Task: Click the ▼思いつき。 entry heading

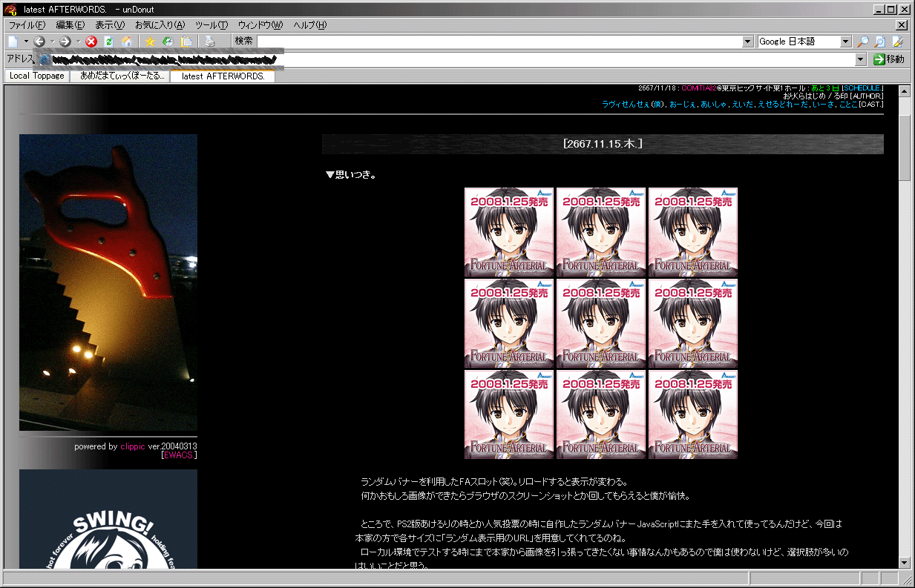Action: pos(351,175)
